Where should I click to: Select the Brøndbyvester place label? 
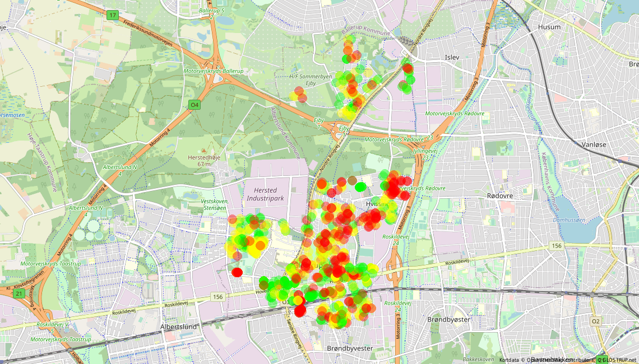coord(350,348)
